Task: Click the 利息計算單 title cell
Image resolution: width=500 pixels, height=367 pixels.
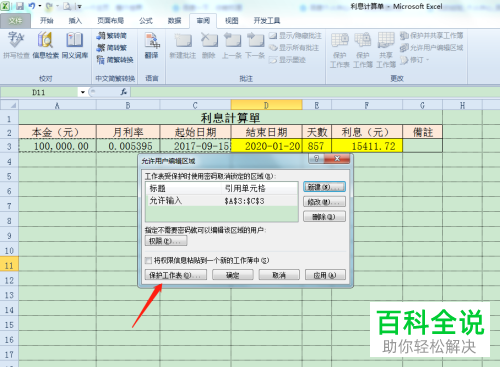Action: (x=230, y=118)
